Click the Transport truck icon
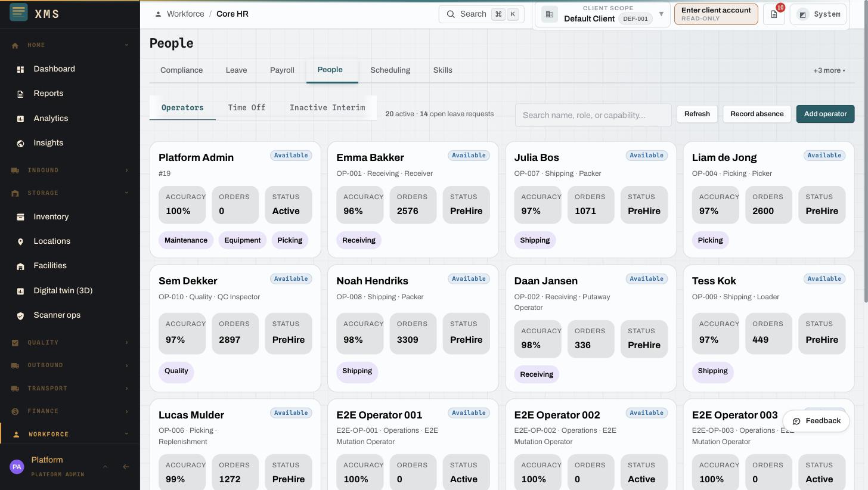This screenshot has width=868, height=490. (x=15, y=389)
